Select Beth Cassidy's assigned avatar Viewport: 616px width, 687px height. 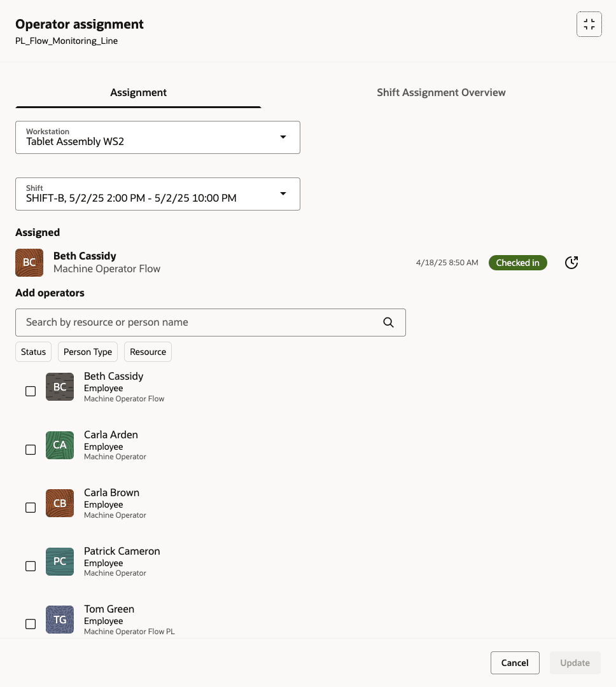pos(29,262)
